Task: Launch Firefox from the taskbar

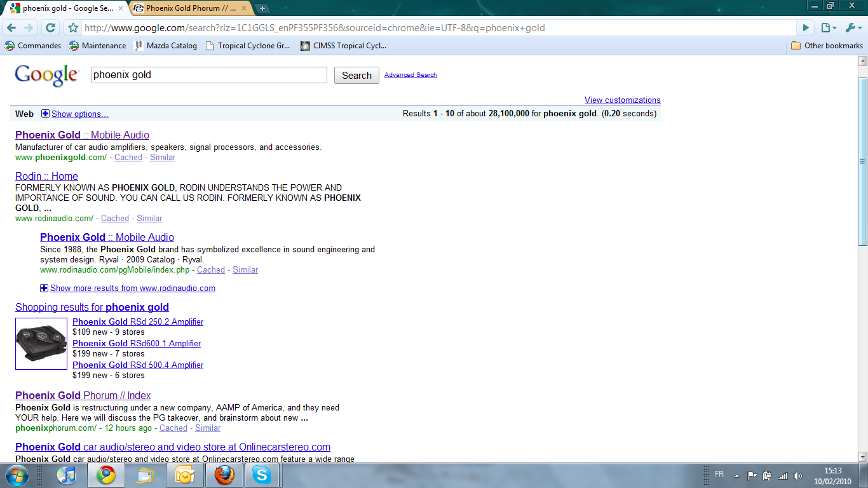Action: (224, 475)
